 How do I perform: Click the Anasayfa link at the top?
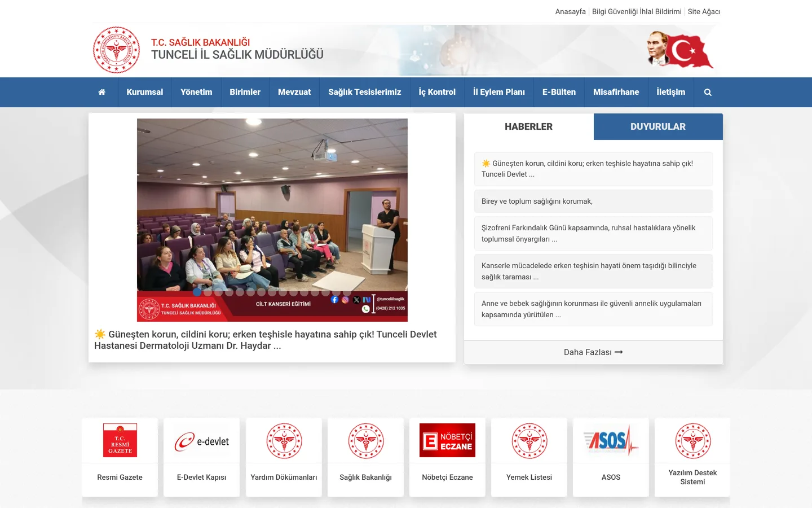[x=571, y=12]
